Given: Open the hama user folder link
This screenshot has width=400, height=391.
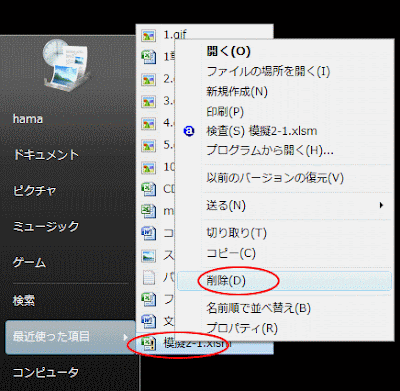Looking at the screenshot, I should [x=28, y=119].
